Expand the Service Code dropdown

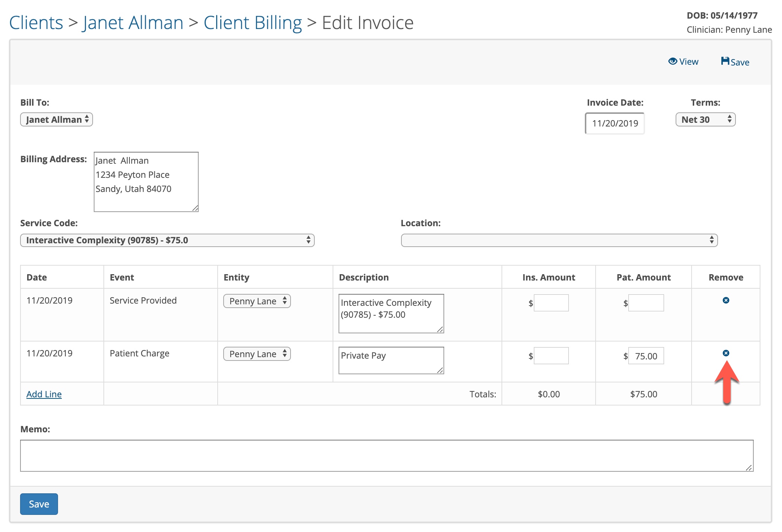pos(167,240)
